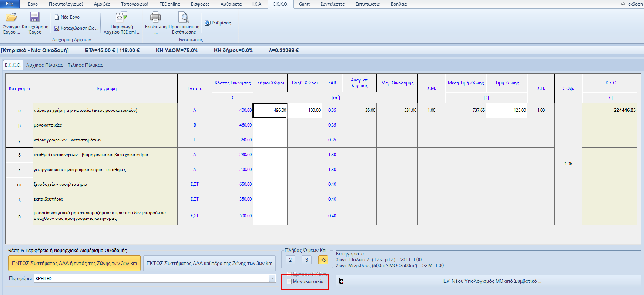Click Εκ' Νέου Υπολογισμός ΜΟ από Συμβατικό button
This screenshot has height=295, width=644.
point(488,281)
